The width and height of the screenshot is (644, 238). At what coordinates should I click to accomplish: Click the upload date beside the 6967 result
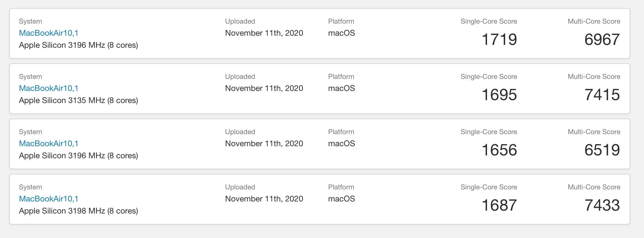point(264,33)
